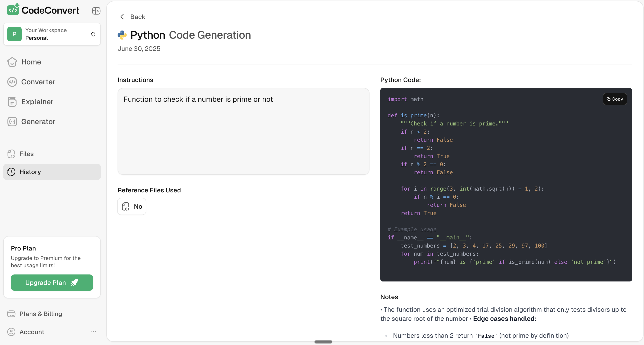Select the History menu item
Viewport: 644px width, 345px height.
[30, 172]
